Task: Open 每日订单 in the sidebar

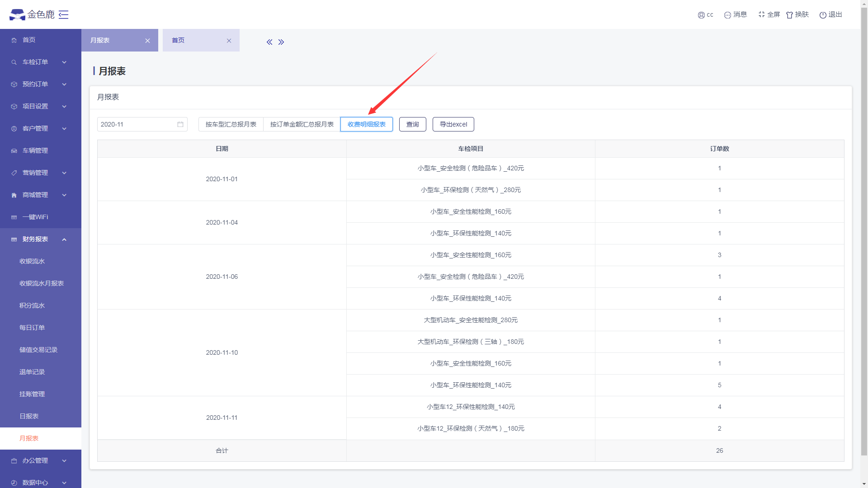Action: pos(41,328)
